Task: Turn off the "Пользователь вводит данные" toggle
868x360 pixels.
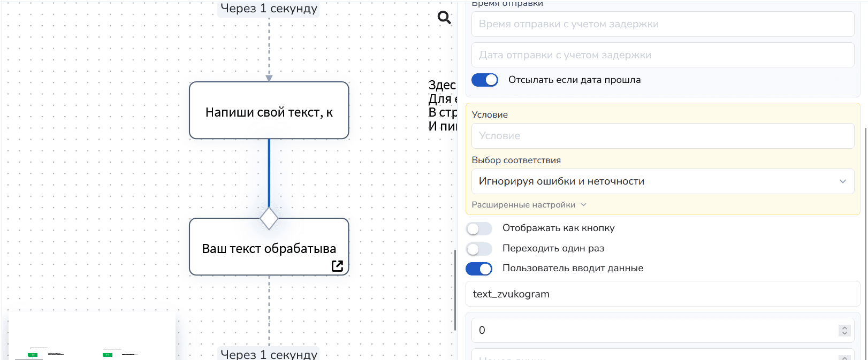Action: point(479,269)
